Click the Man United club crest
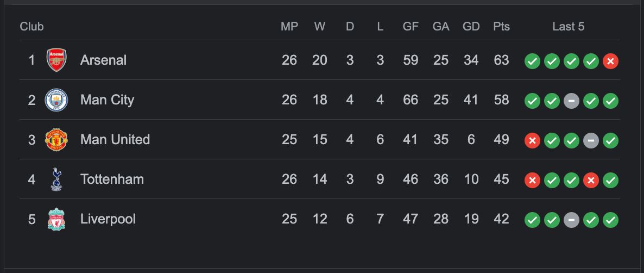The image size is (644, 273). (56, 140)
